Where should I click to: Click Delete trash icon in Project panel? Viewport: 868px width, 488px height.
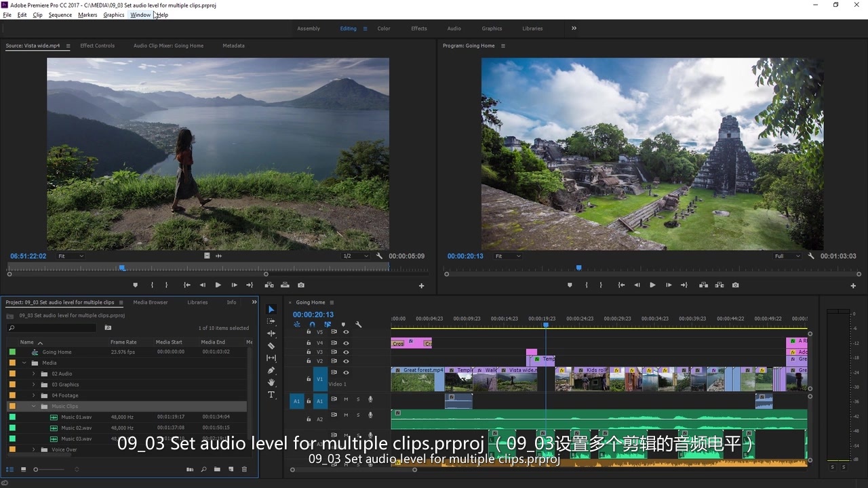click(x=245, y=469)
